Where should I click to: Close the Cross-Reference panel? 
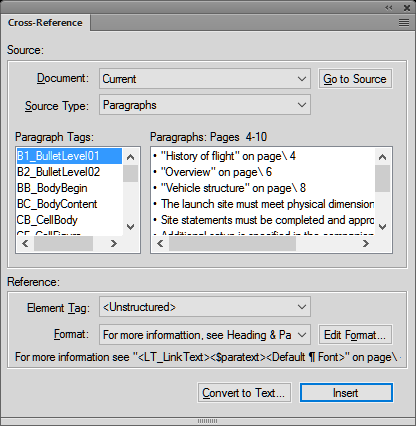[x=407, y=8]
